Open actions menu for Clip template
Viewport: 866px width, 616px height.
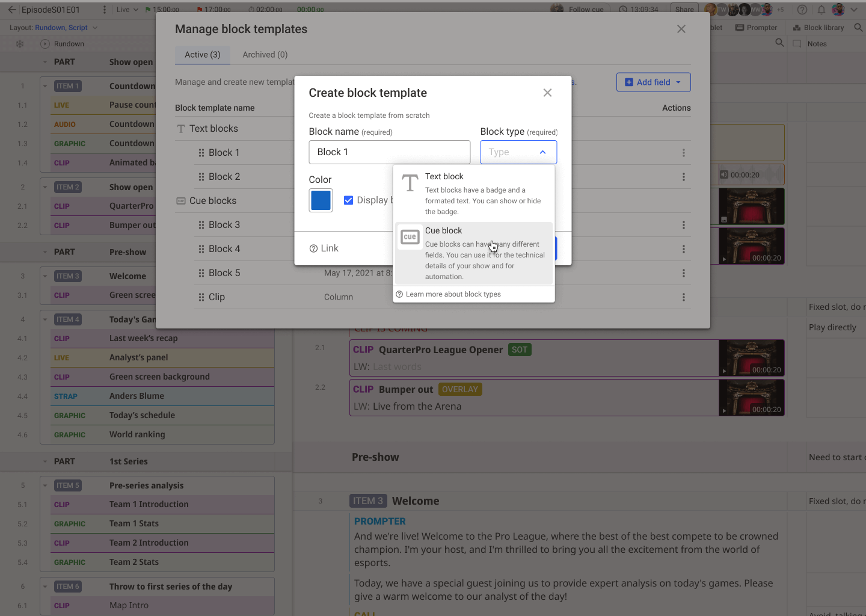click(x=684, y=297)
